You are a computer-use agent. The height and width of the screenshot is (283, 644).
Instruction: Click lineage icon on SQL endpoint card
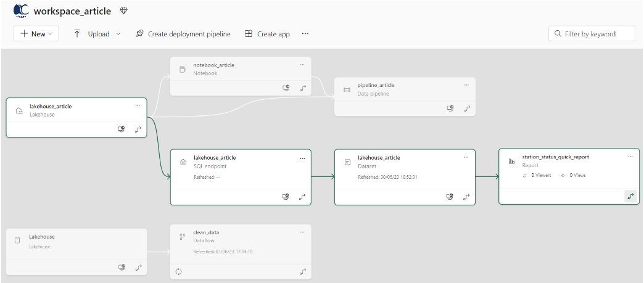coord(302,197)
